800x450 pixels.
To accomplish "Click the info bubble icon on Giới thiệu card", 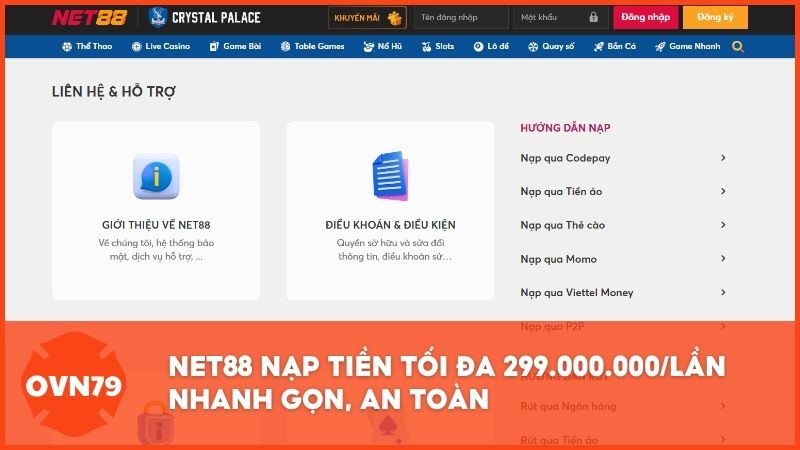I will (156, 177).
